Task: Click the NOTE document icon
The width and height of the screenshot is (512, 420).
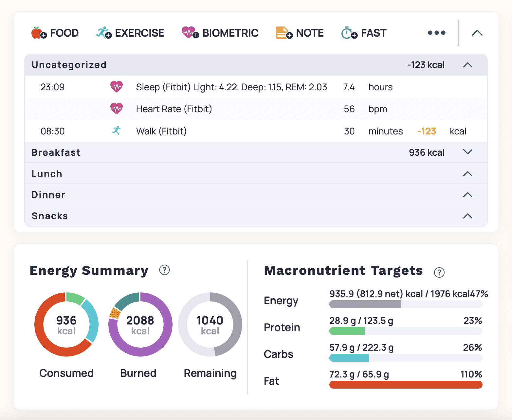Action: click(x=282, y=33)
